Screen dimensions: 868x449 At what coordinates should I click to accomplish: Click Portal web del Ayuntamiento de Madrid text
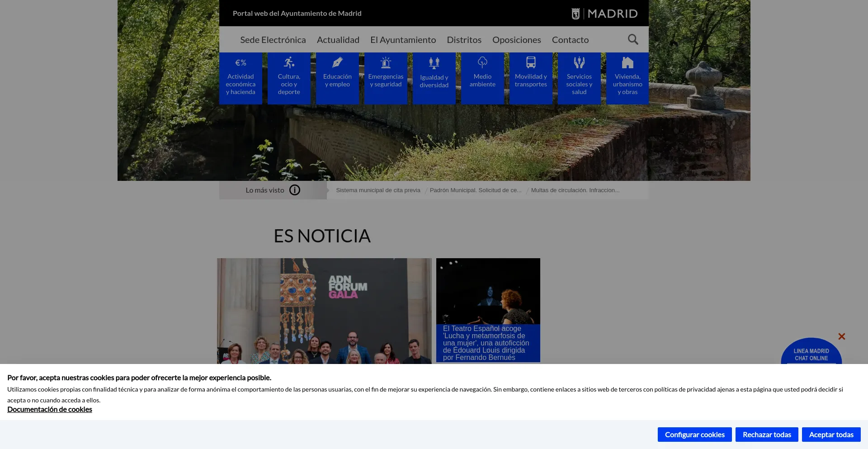coord(297,14)
